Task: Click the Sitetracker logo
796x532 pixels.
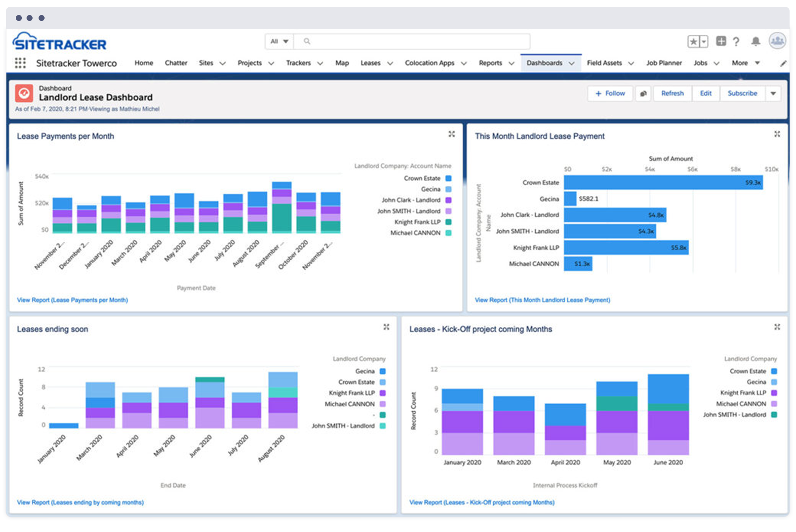Action: point(59,42)
